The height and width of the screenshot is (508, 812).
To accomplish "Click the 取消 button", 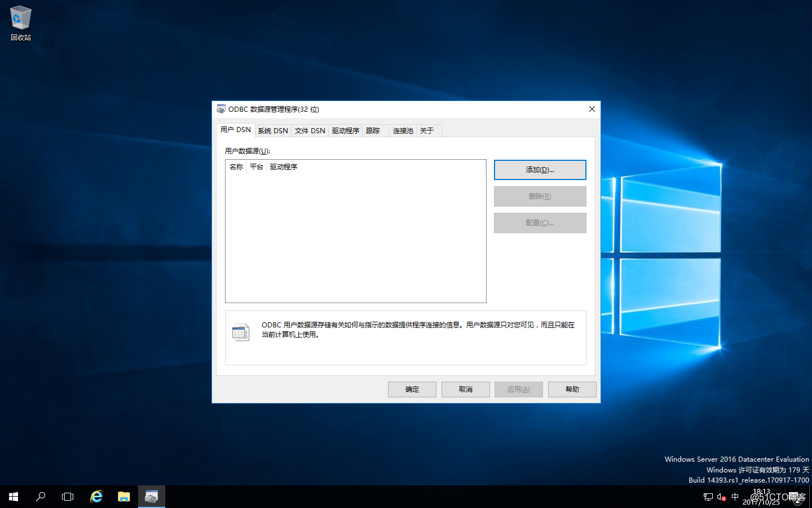I will click(x=466, y=389).
